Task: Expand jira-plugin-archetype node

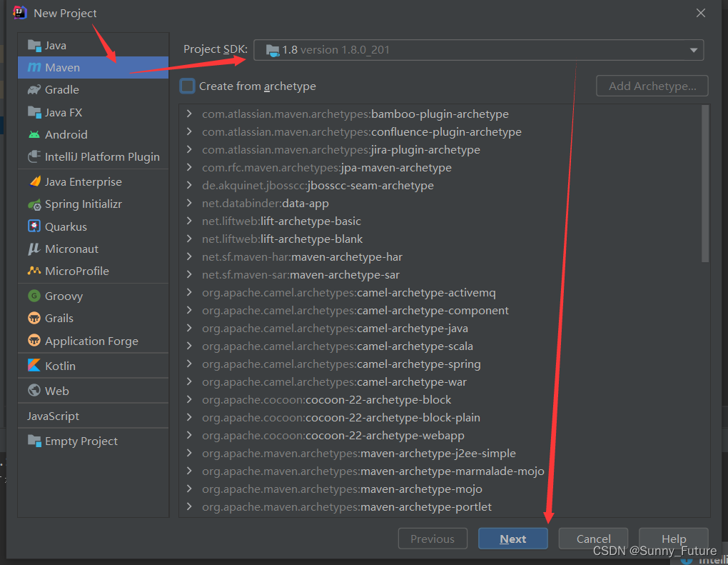Action: (x=189, y=149)
